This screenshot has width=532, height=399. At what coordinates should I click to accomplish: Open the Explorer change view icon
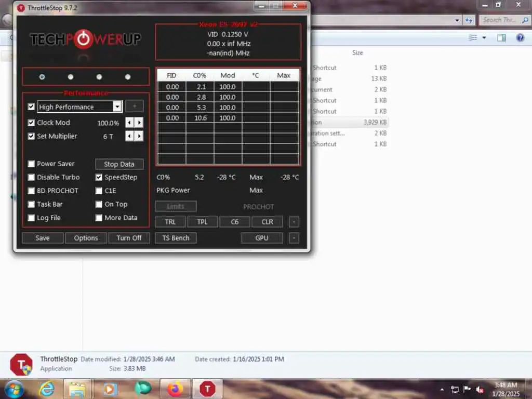[473, 37]
